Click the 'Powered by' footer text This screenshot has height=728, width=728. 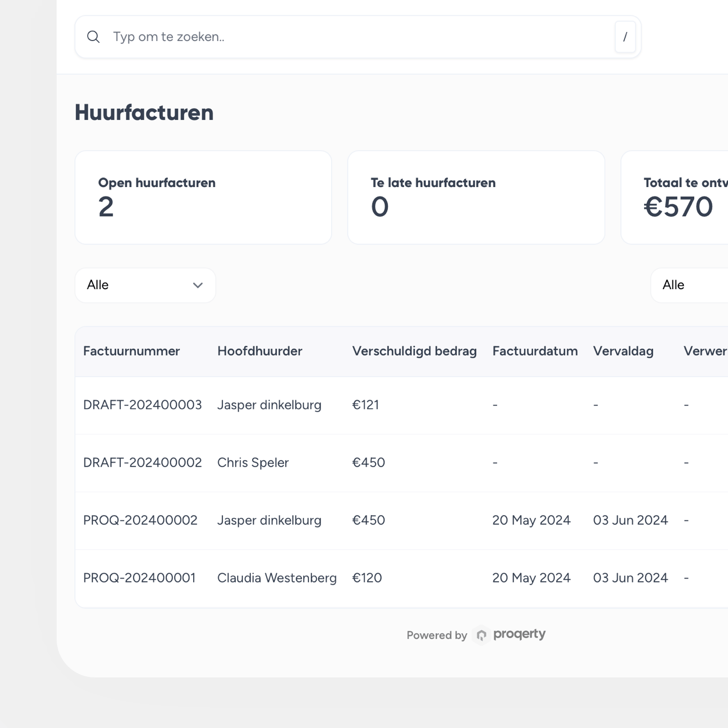tap(437, 635)
